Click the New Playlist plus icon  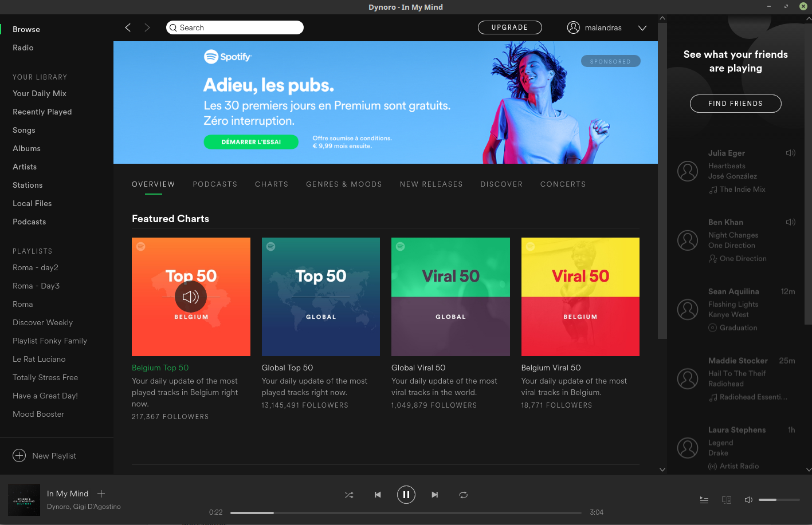(x=19, y=456)
